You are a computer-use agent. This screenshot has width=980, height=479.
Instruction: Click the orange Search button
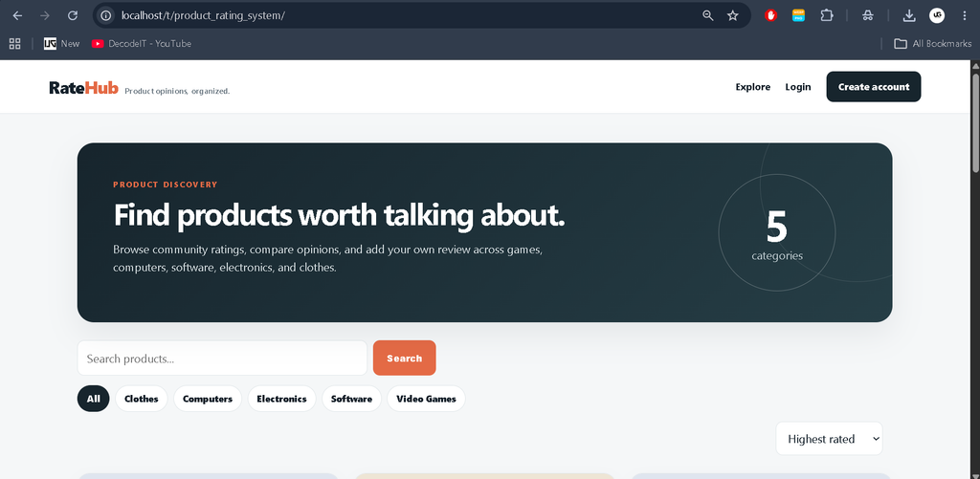tap(405, 358)
